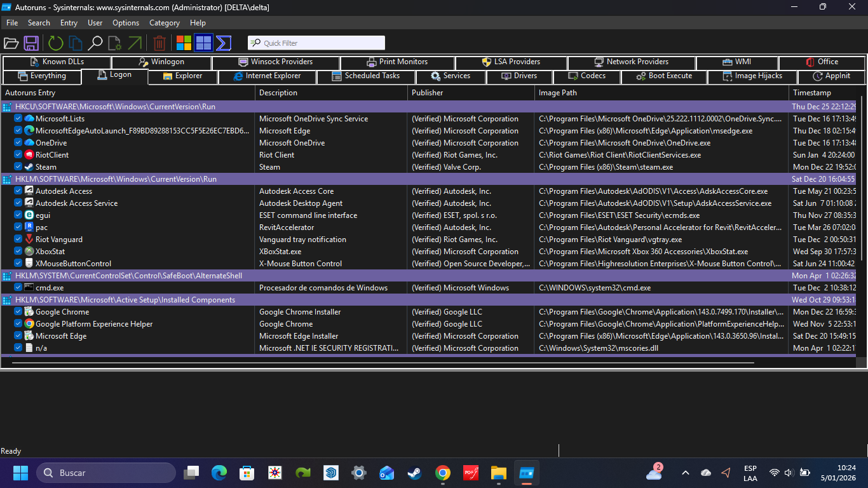Switch to the Services tab
Viewport: 868px width, 488px height.
click(451, 76)
